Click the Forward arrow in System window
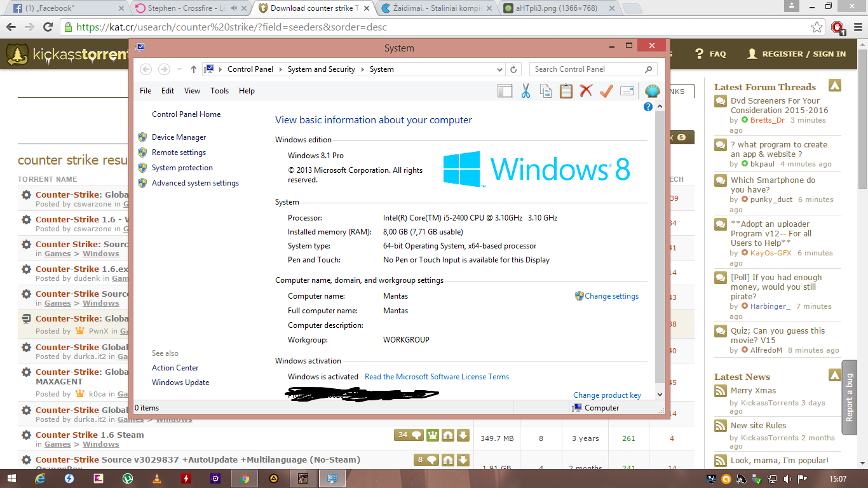Image resolution: width=868 pixels, height=488 pixels. [164, 69]
